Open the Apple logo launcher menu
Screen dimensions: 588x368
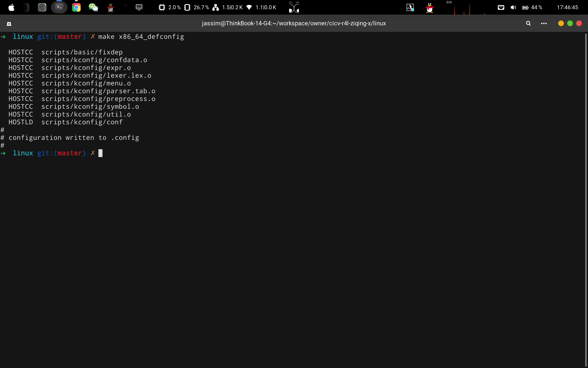[11, 8]
